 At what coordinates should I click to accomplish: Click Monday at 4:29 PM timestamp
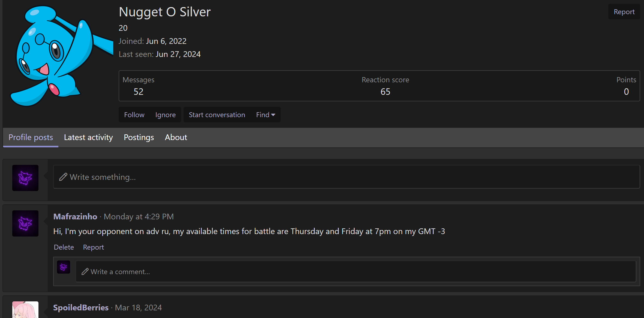coord(139,217)
